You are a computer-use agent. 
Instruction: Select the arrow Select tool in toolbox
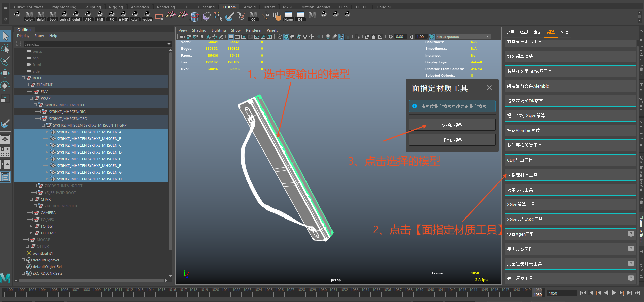click(x=5, y=36)
